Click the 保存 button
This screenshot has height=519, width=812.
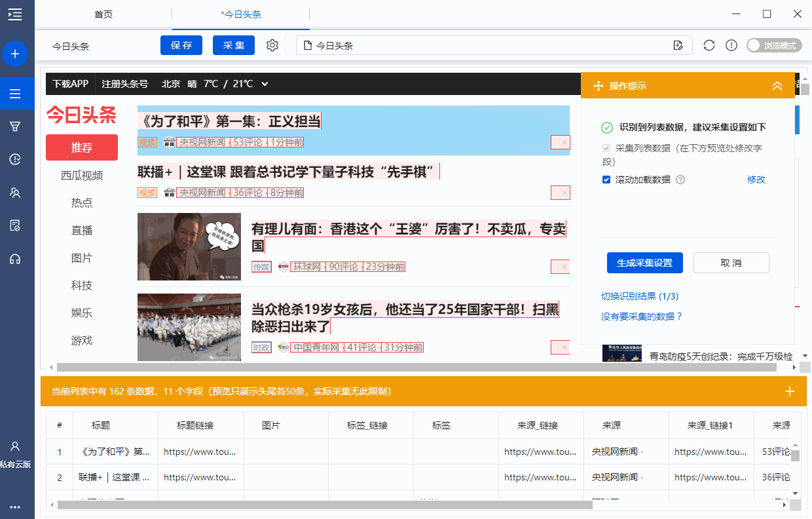181,45
